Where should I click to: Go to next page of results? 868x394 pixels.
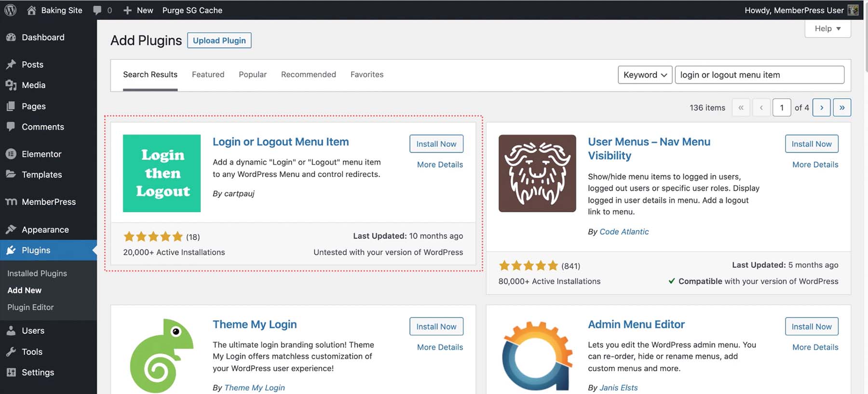(821, 107)
